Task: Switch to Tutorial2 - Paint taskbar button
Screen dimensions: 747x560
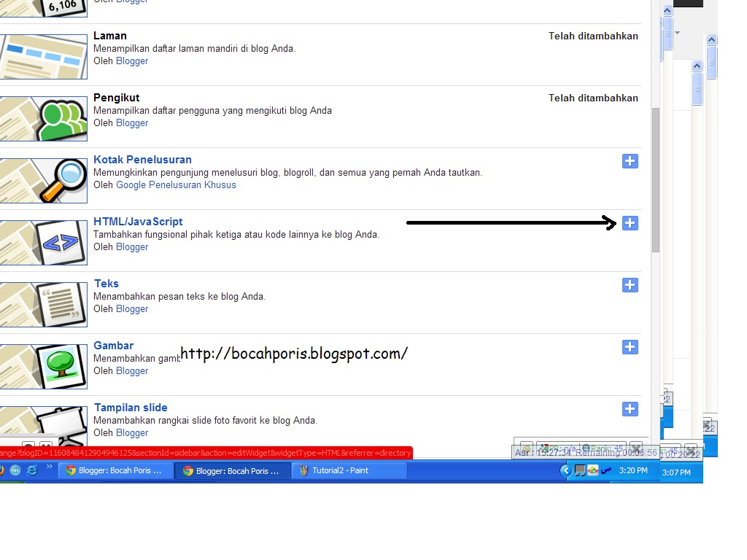Action: coord(349,470)
